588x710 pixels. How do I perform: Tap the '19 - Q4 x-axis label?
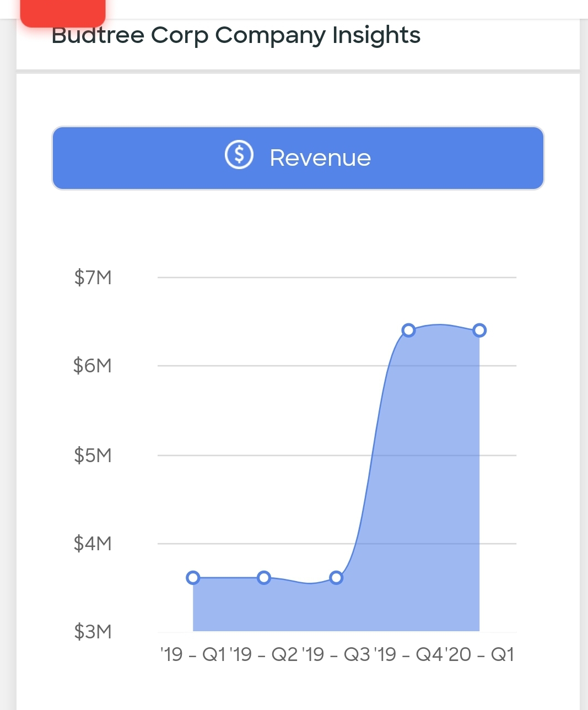click(x=408, y=654)
